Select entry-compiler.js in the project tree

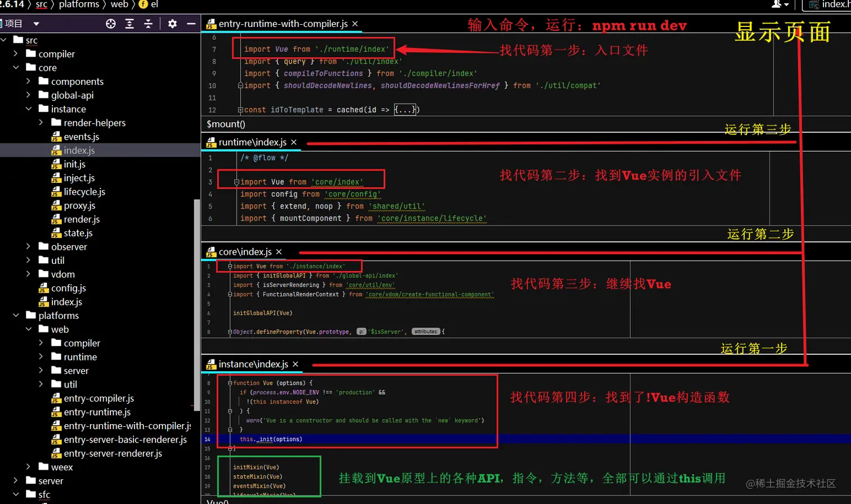pyautogui.click(x=93, y=398)
